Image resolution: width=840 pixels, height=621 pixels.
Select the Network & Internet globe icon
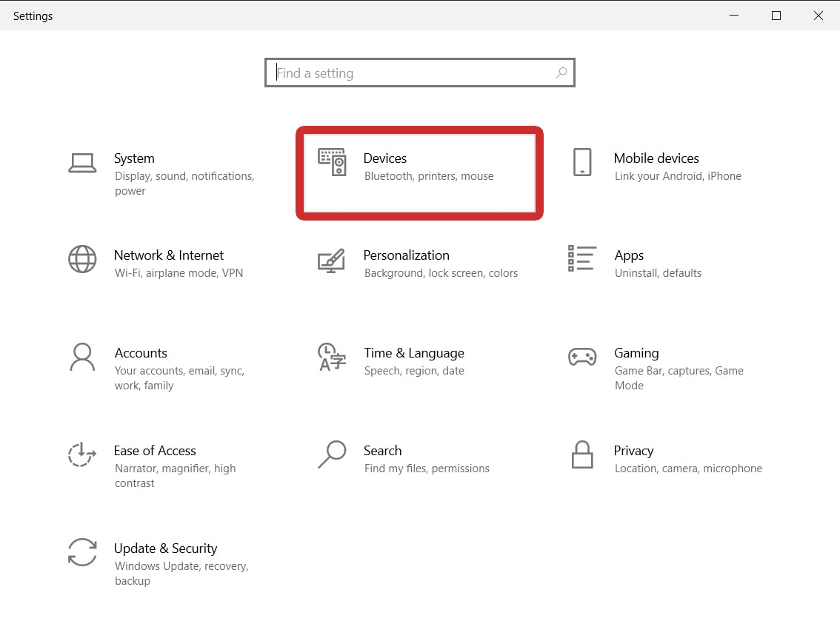click(x=82, y=259)
